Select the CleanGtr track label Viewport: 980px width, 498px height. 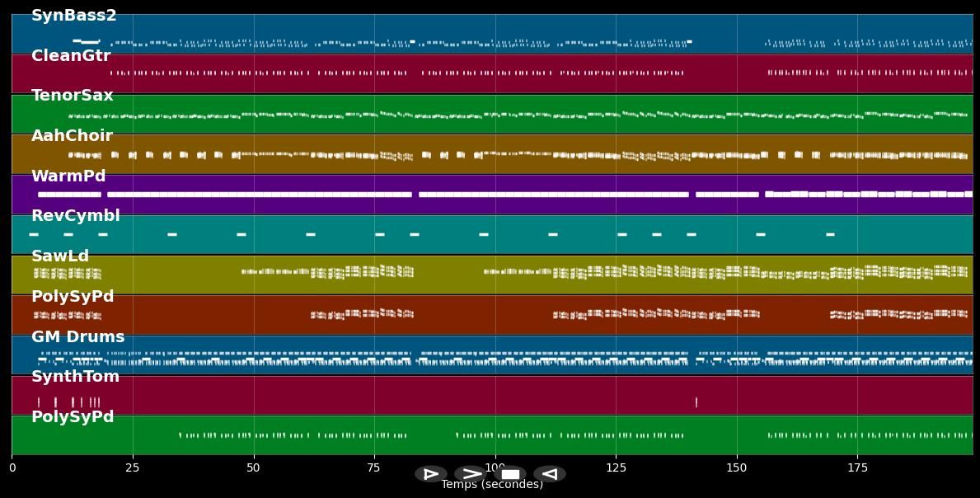point(71,56)
